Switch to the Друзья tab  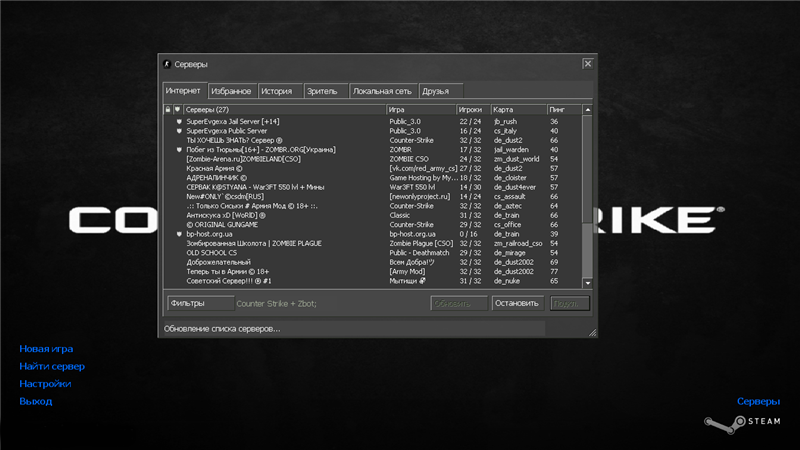pos(440,91)
